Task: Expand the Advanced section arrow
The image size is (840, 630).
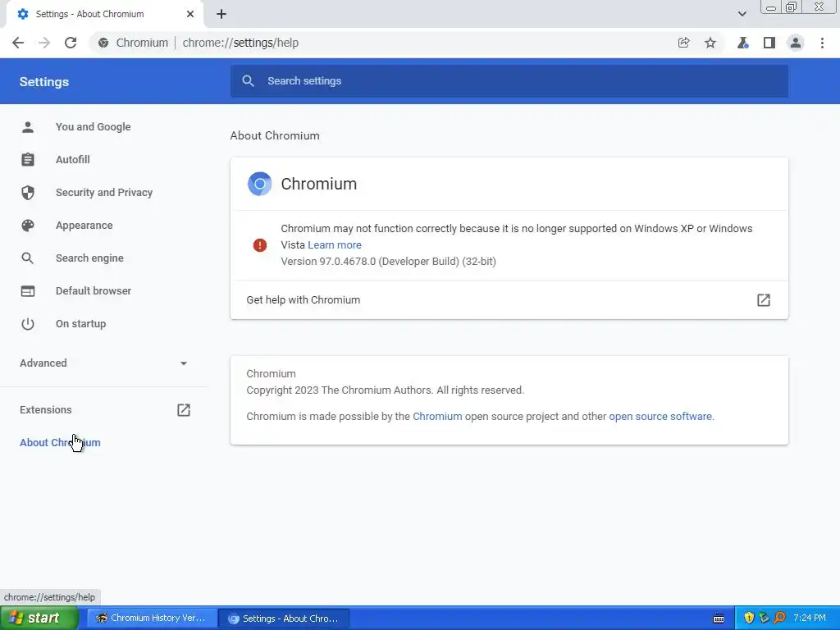Action: tap(183, 363)
